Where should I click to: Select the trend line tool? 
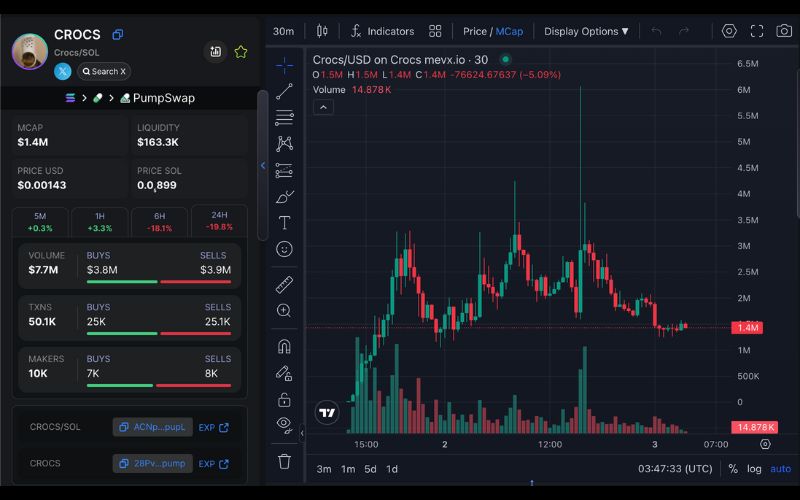click(x=284, y=91)
